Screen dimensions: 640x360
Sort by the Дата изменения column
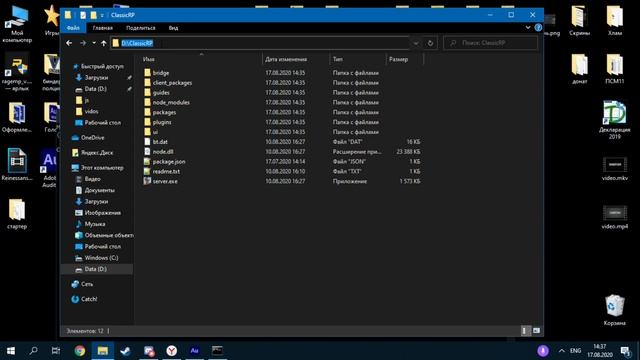click(286, 59)
